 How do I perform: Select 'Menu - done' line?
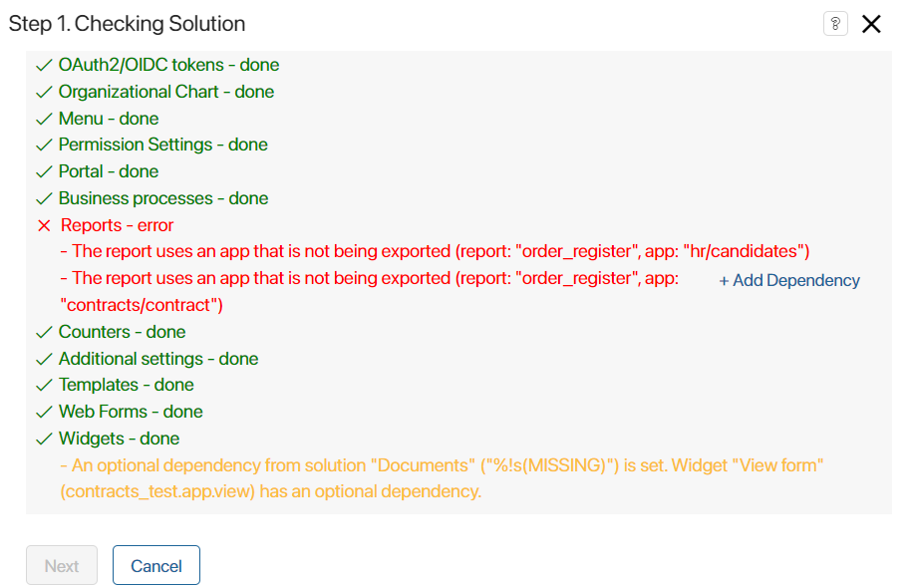(x=109, y=119)
